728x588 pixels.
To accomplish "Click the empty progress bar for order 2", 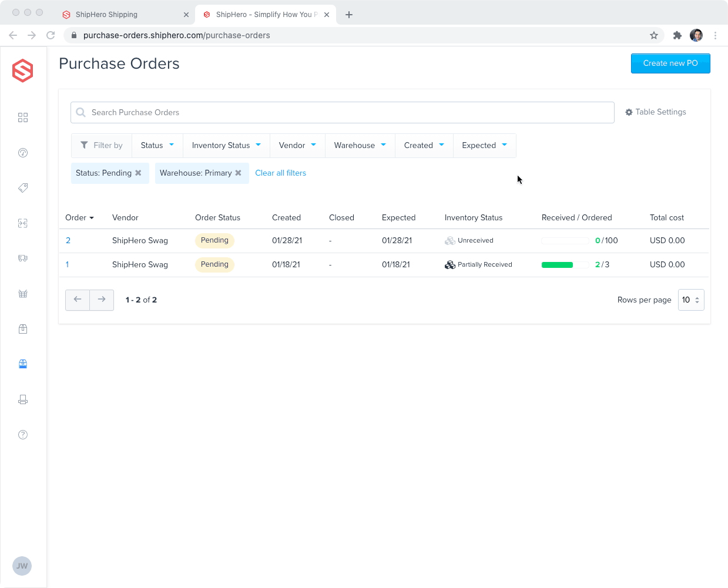I will pos(565,241).
